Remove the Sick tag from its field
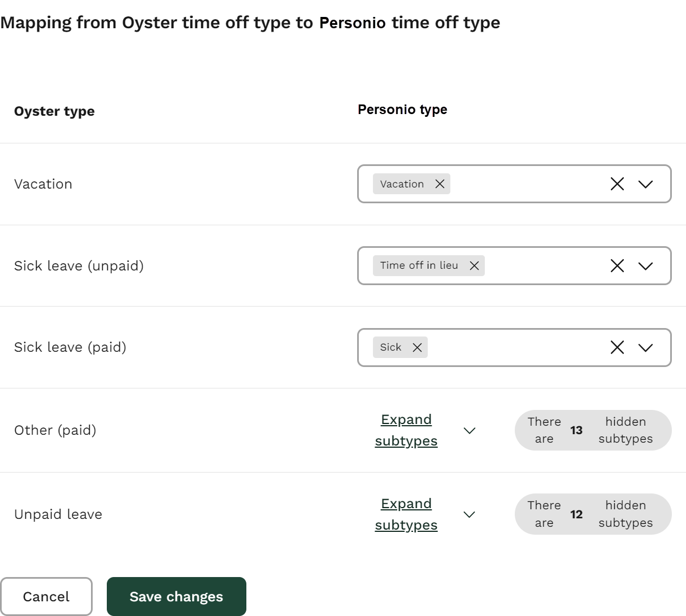 [416, 347]
